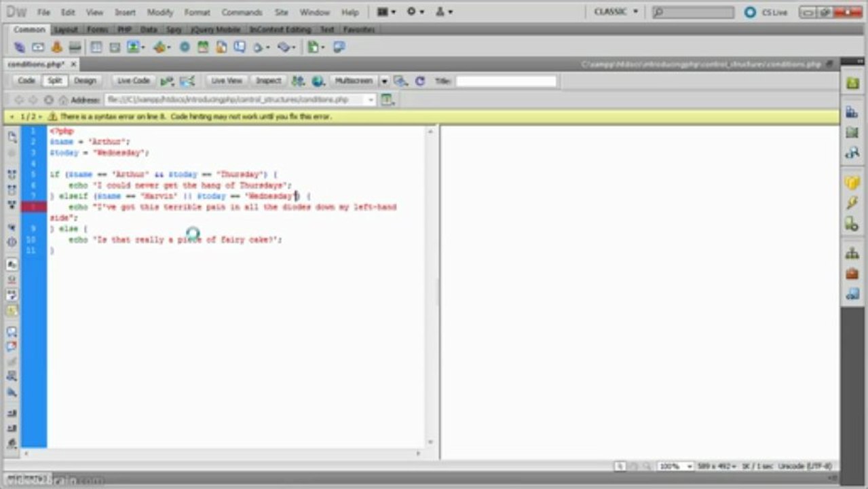Click the Split view button

coord(54,81)
